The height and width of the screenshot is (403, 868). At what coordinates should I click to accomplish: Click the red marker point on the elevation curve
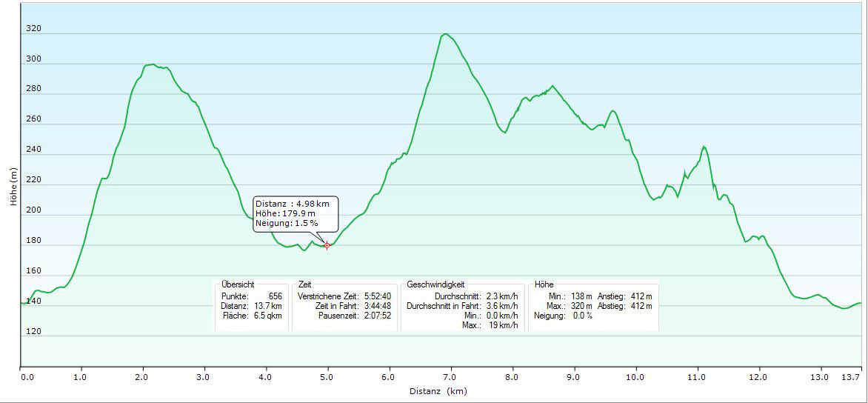(x=327, y=245)
